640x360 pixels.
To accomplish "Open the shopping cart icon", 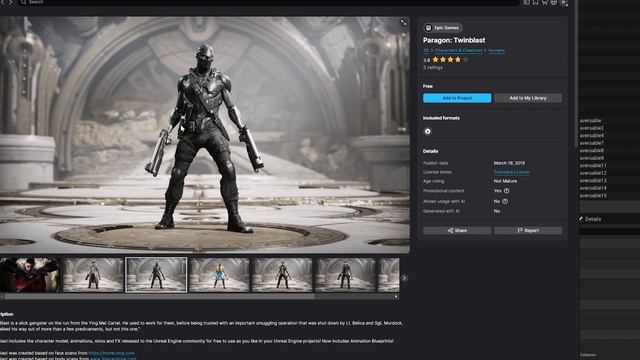I will point(544,2).
